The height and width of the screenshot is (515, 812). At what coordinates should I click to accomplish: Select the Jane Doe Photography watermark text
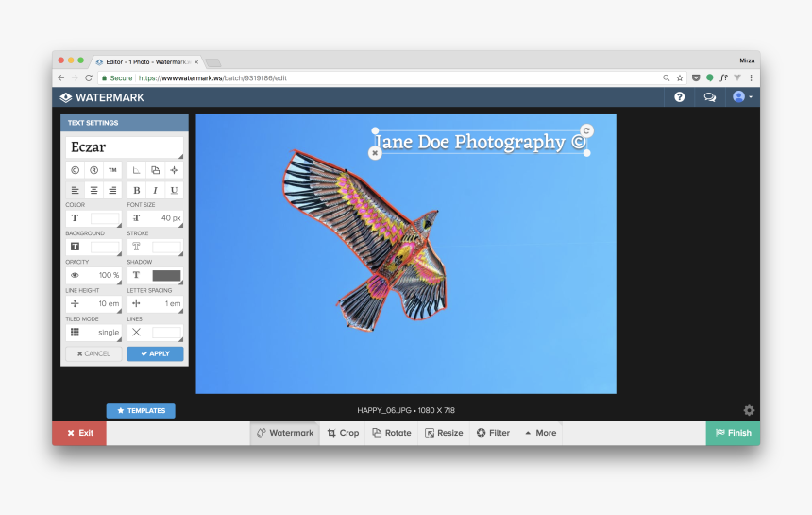(x=480, y=142)
